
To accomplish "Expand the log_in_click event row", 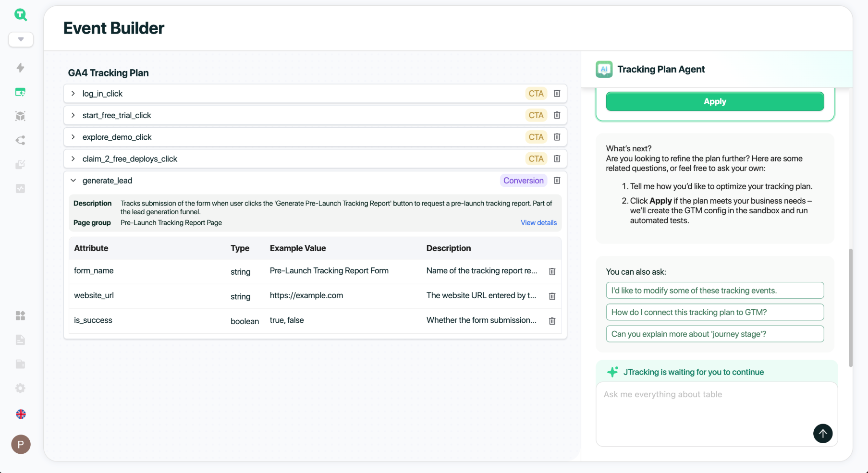I will 73,94.
